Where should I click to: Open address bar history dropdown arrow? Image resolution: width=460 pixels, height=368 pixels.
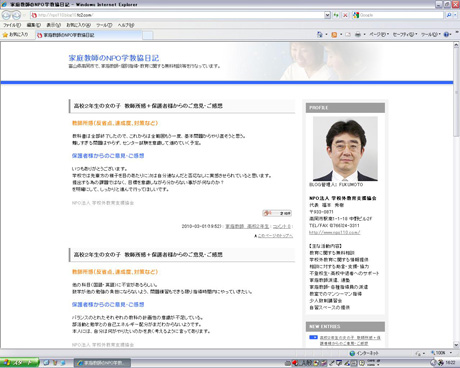point(327,15)
